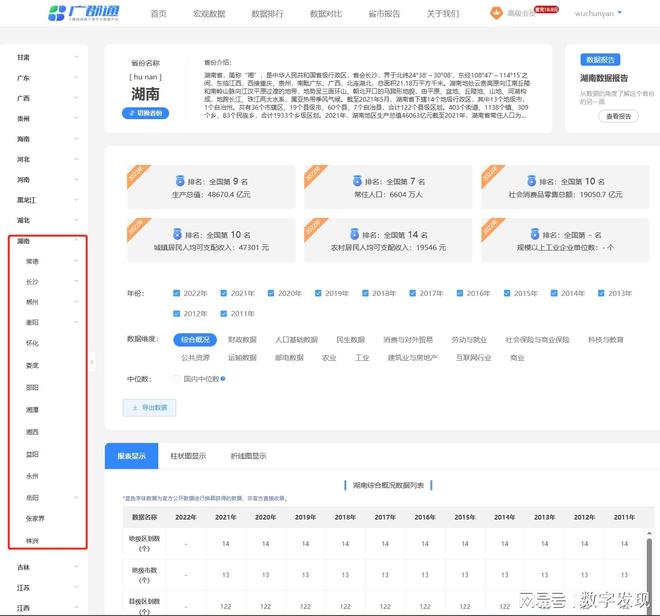Open the 宏观数据 nav item

point(209,13)
